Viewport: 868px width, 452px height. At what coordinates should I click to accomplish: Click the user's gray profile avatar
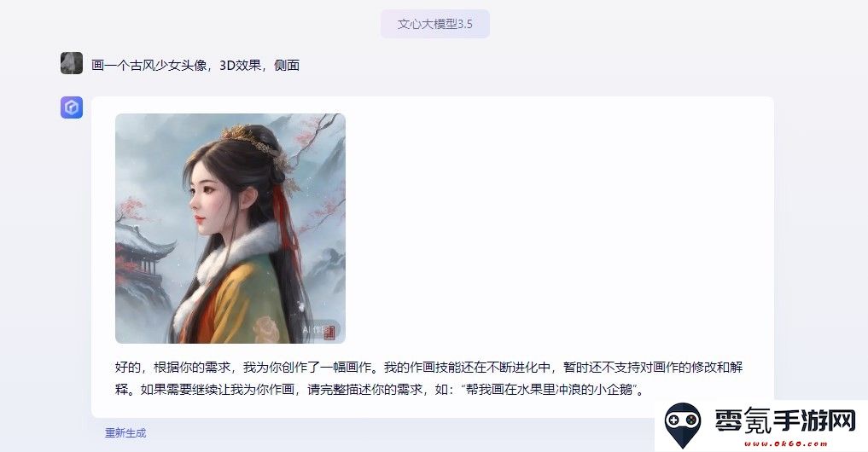pyautogui.click(x=72, y=63)
